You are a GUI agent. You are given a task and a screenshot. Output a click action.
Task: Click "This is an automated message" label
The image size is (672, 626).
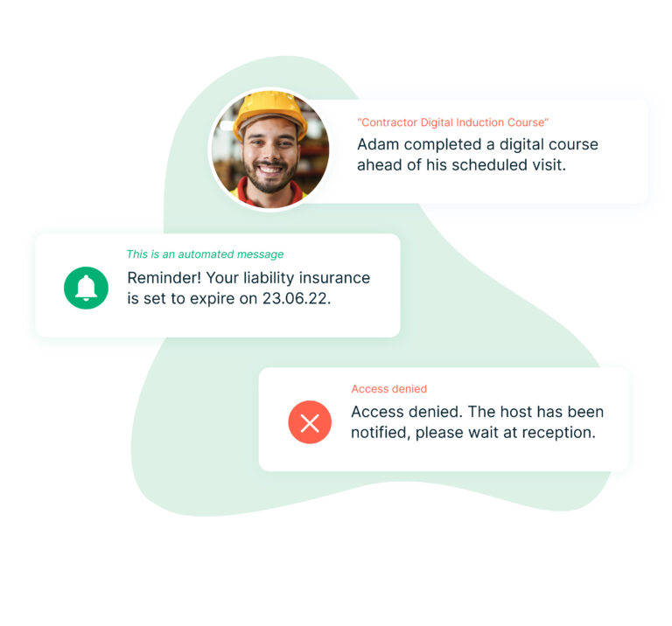205,254
